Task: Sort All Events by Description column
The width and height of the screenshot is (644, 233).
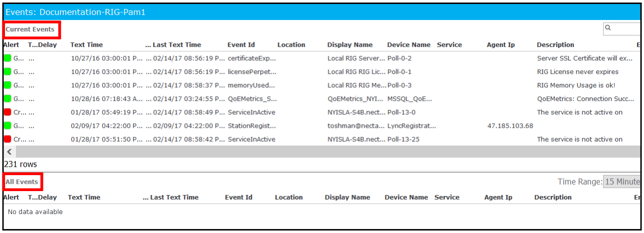Action: click(553, 198)
